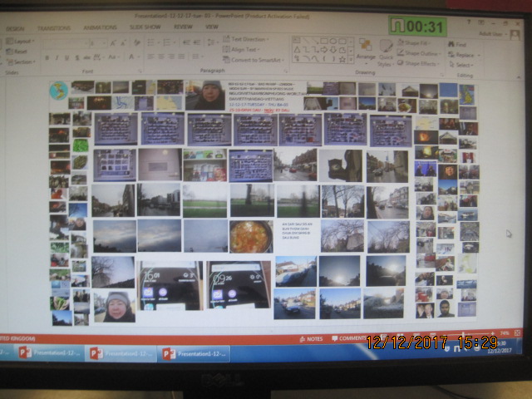Open the Select dropdown in Editing
This screenshot has height=399, width=532.
pyautogui.click(x=461, y=65)
